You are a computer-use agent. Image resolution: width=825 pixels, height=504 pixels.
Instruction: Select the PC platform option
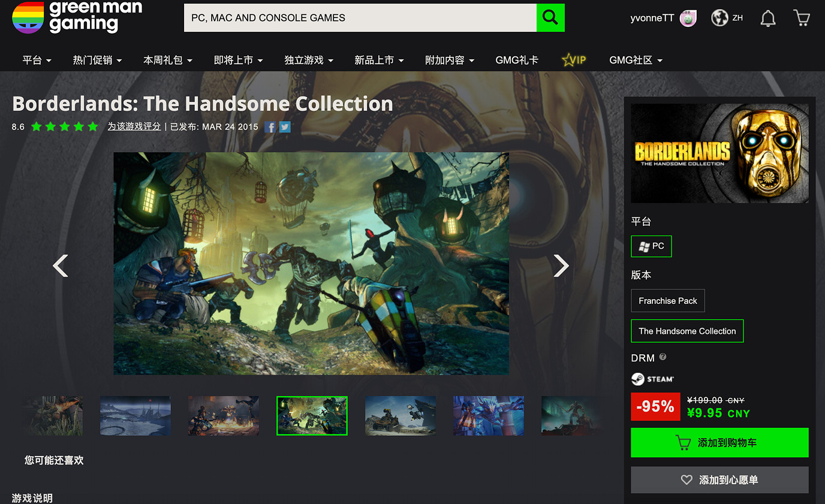pos(651,246)
